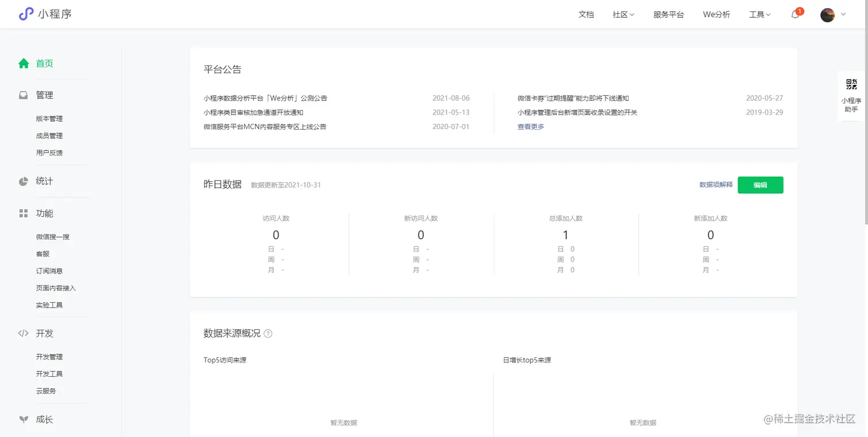
Task: Open 页面内容接入 in the sidebar
Action: pos(56,288)
